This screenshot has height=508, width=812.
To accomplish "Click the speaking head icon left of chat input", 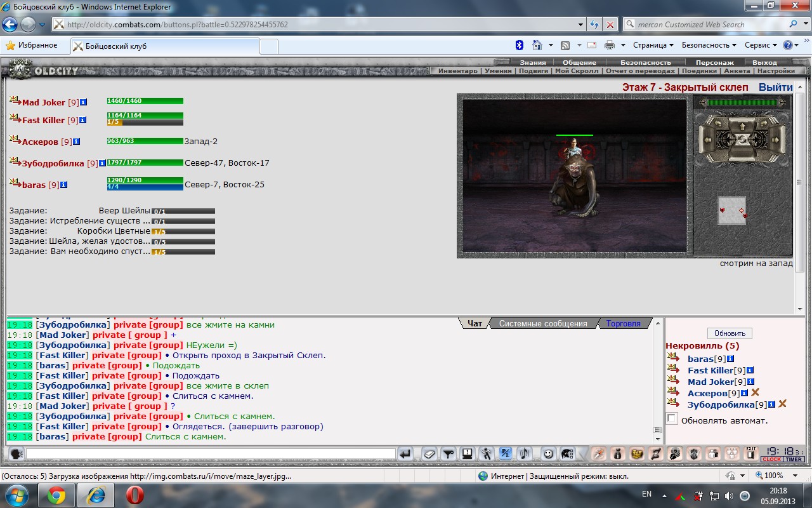I will coord(16,454).
